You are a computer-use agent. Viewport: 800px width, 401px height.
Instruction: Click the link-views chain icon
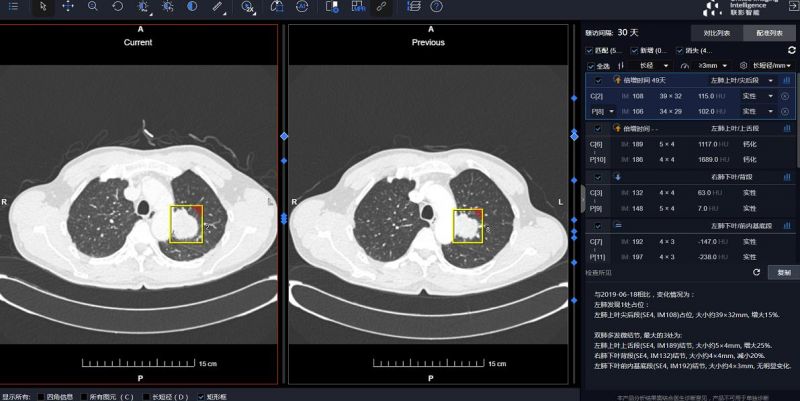pyautogui.click(x=381, y=6)
